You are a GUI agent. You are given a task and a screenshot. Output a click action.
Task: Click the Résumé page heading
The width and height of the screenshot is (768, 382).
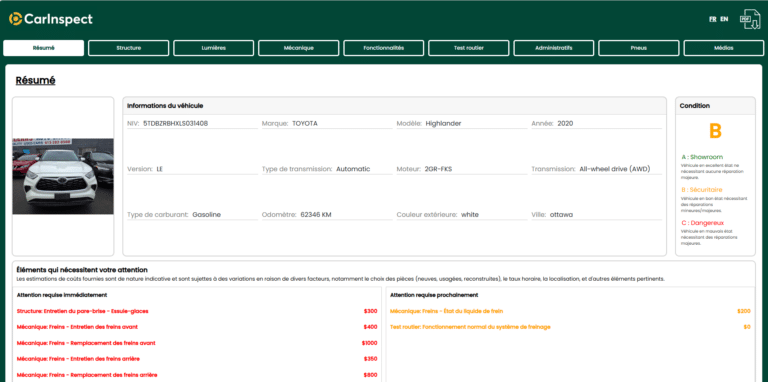click(35, 80)
